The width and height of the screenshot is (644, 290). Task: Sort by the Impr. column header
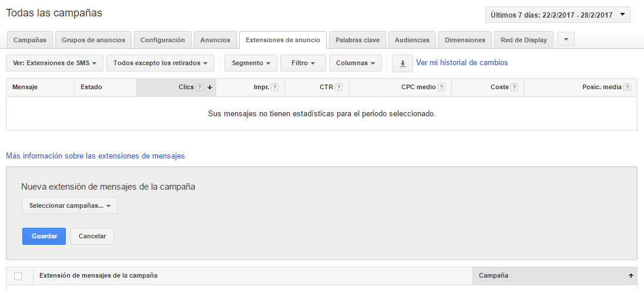pos(250,87)
